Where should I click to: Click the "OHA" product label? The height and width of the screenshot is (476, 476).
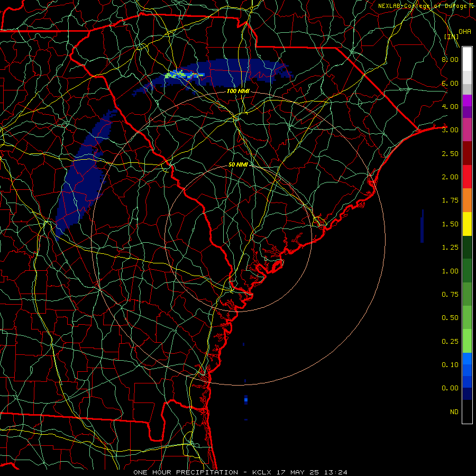click(465, 31)
